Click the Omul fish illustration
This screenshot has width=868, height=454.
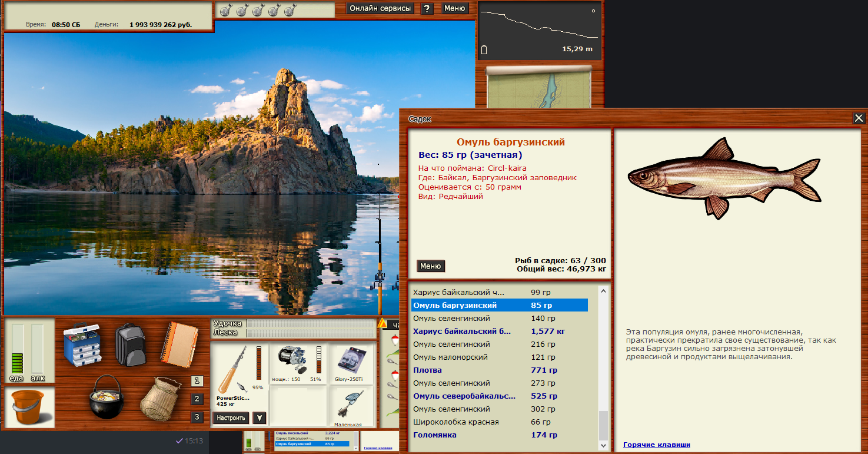point(724,177)
